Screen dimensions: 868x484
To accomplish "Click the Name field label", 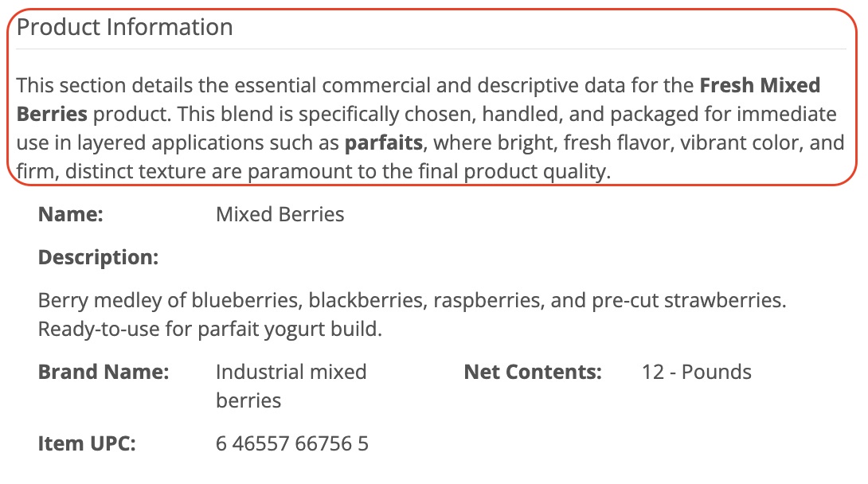I will coord(71,214).
